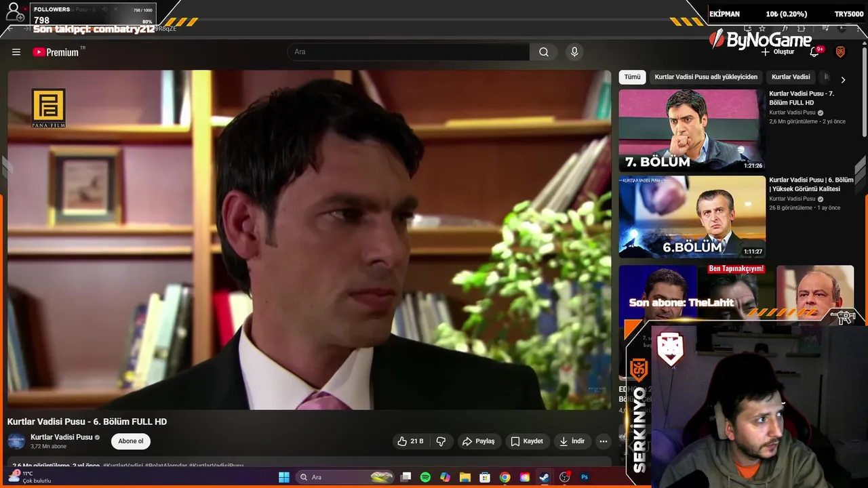This screenshot has height=488, width=868.
Task: Open the YouTube guide hamburger menu
Action: click(x=16, y=52)
